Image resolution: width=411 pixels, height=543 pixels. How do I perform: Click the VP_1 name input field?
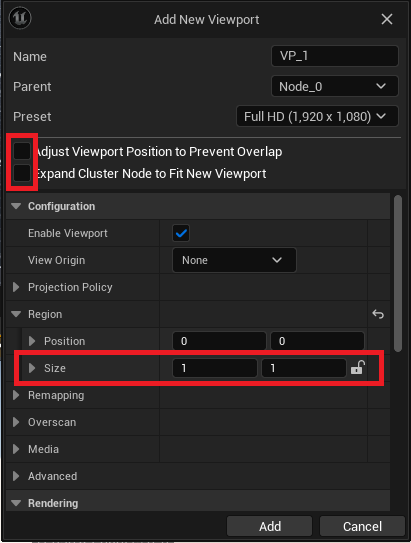[334, 56]
